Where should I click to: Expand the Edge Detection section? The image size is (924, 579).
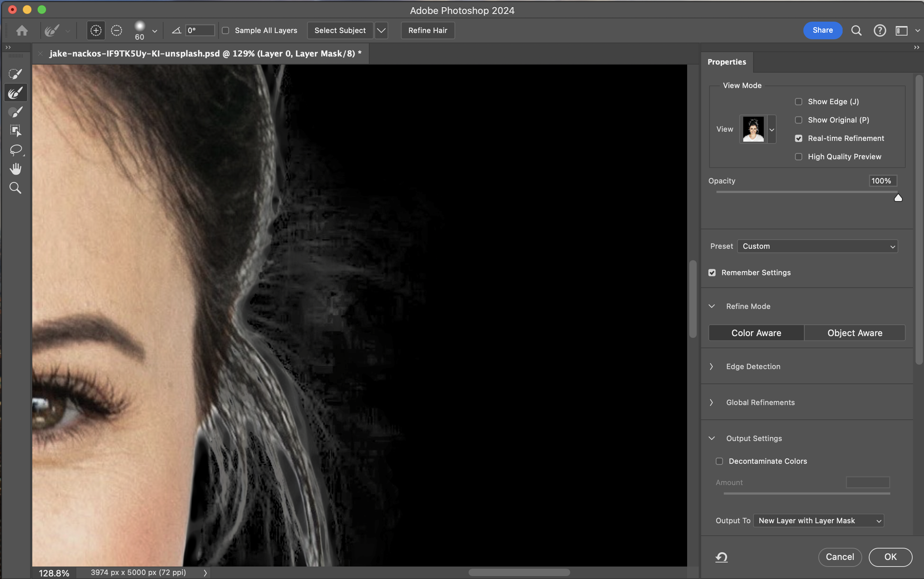tap(753, 367)
